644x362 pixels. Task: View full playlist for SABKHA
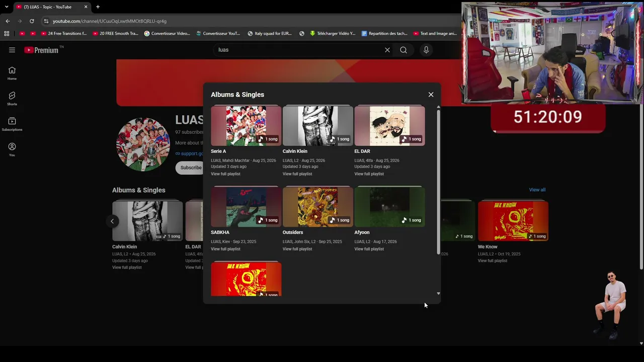(225, 249)
